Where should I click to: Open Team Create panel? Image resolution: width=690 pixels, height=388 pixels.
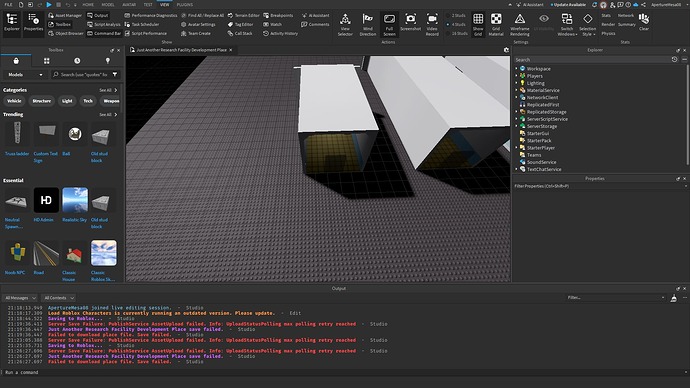click(195, 33)
